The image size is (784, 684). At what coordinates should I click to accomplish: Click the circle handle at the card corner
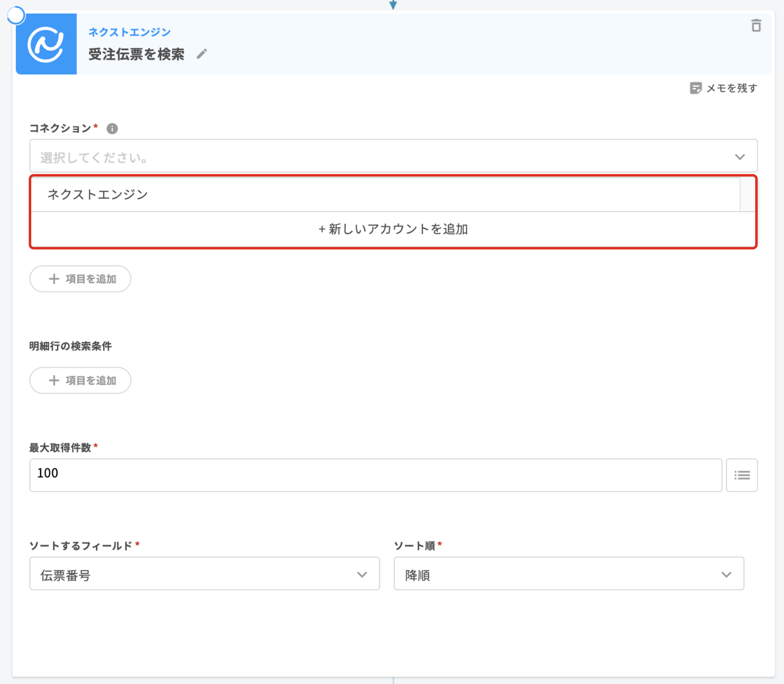coord(16,16)
